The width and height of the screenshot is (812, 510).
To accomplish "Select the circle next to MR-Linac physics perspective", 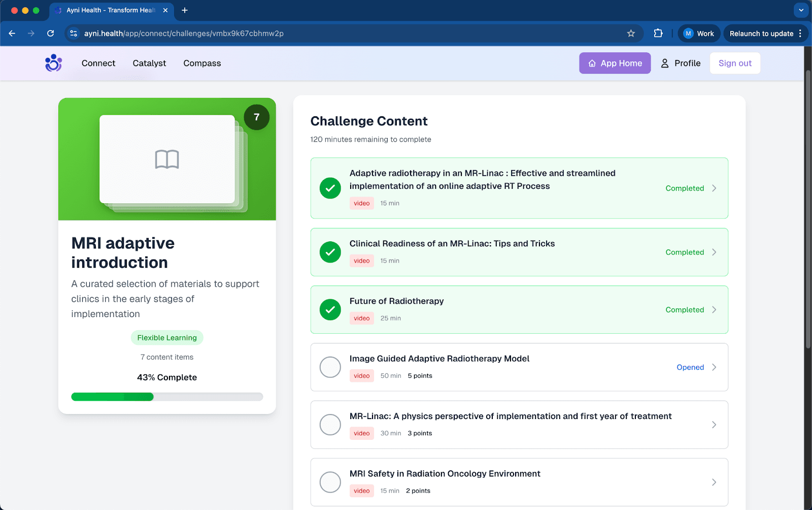I will pyautogui.click(x=330, y=425).
